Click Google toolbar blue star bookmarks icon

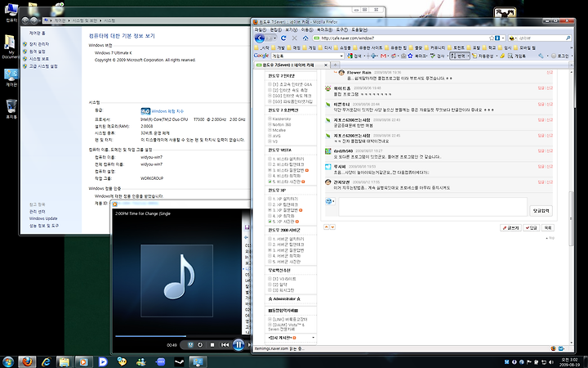point(410,56)
